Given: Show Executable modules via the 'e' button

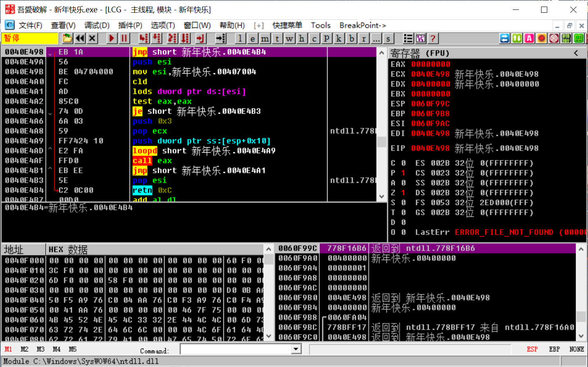Looking at the screenshot, I should pyautogui.click(x=253, y=38).
